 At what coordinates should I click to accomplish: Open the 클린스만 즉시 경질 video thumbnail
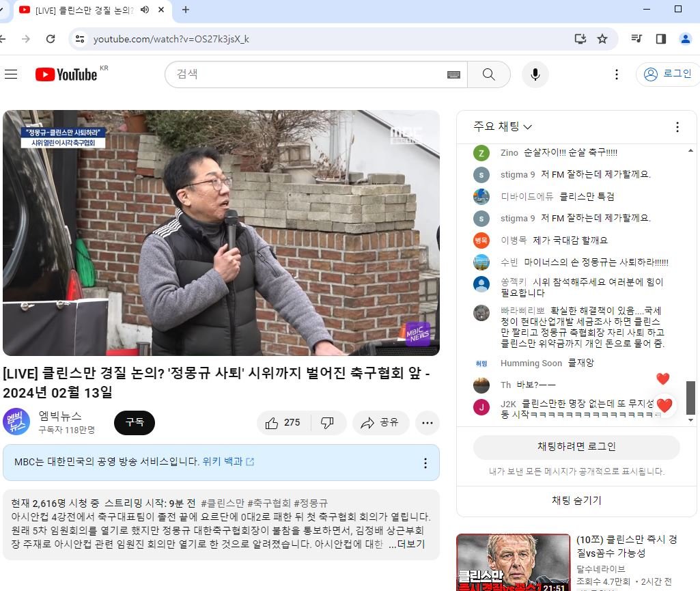coord(513,562)
